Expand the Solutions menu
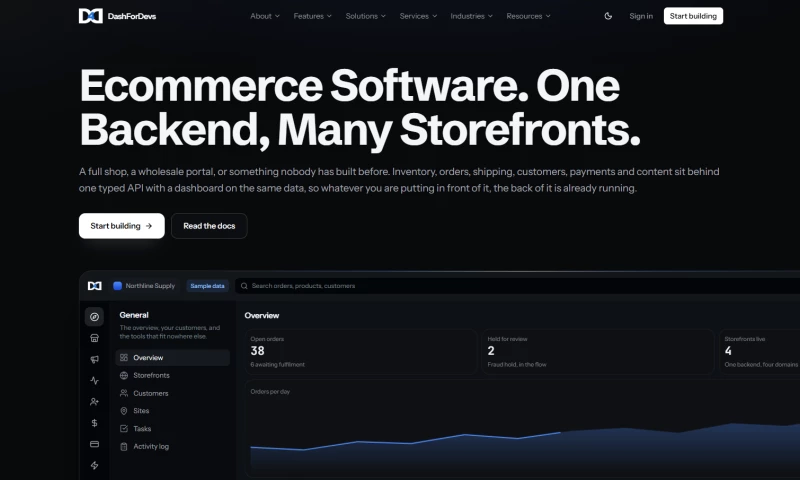 tap(365, 16)
